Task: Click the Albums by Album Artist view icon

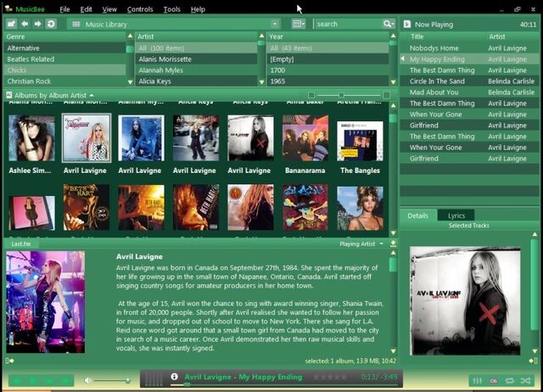Action: click(9, 95)
